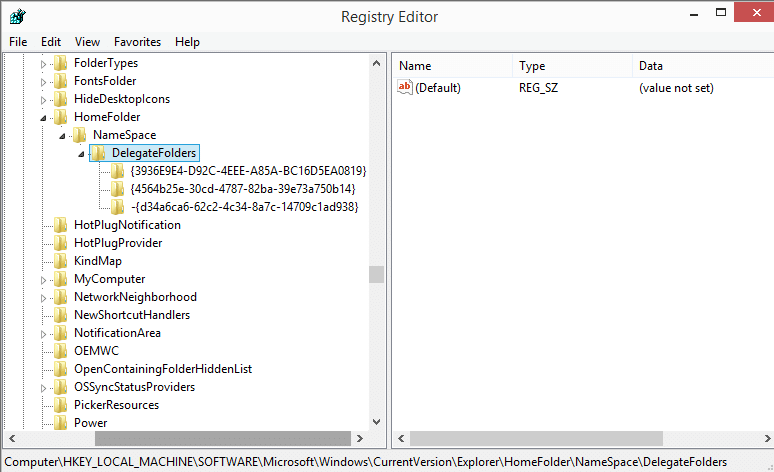Click the MyComputer folder icon
This screenshot has height=472, width=774.
61,279
